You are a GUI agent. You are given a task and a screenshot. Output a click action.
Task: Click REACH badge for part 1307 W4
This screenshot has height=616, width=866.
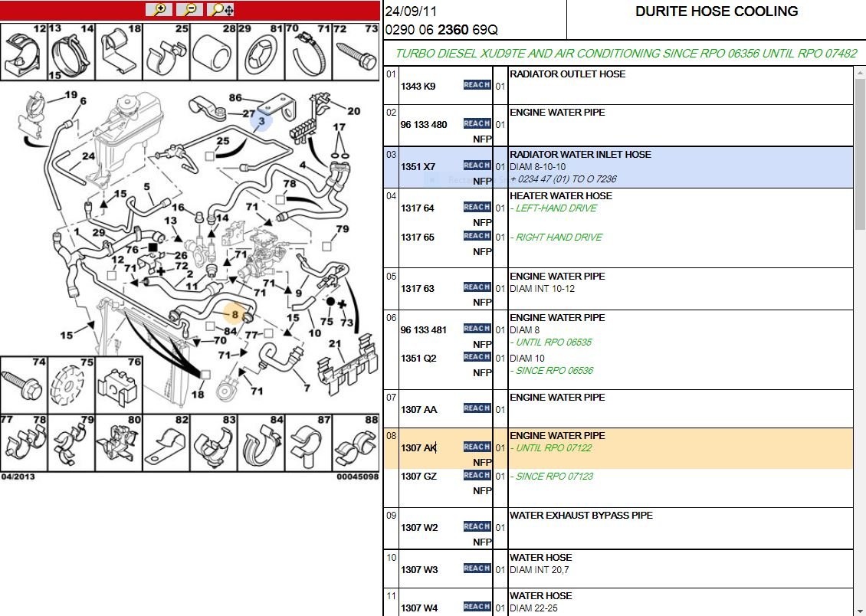(x=477, y=607)
